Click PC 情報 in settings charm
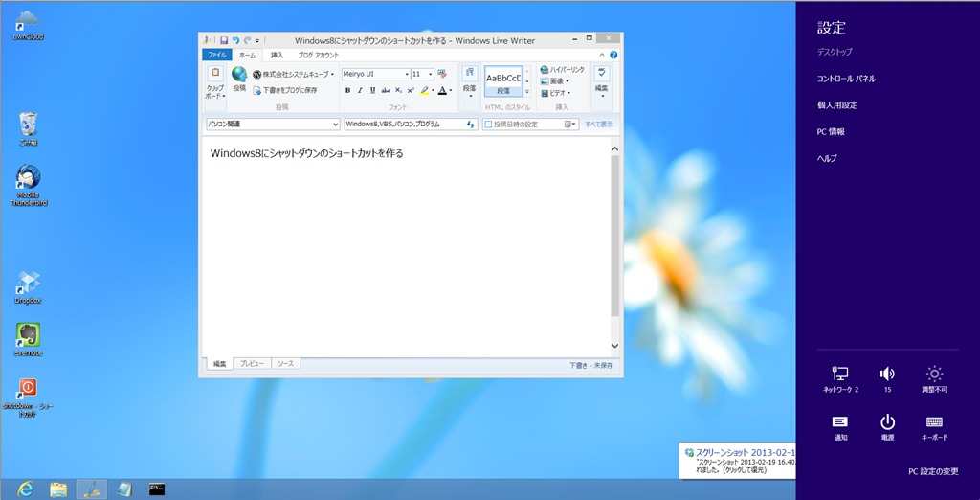The width and height of the screenshot is (980, 500). coord(831,132)
